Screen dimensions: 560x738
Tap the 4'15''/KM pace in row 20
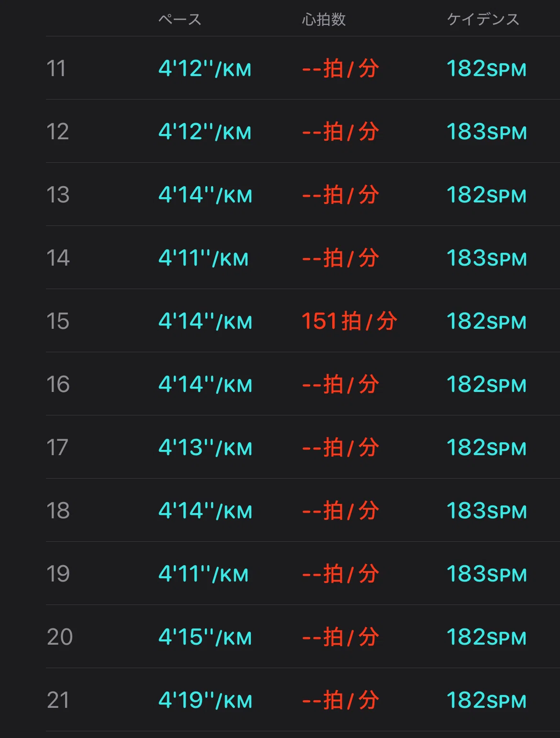tap(205, 637)
